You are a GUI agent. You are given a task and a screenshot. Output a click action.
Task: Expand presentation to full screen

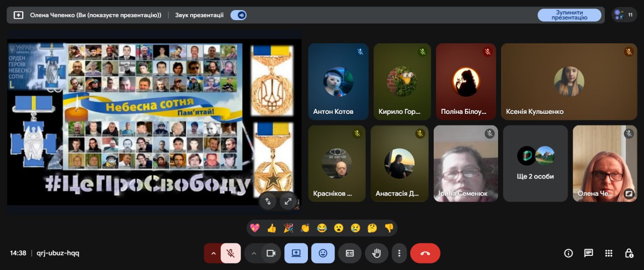click(x=288, y=201)
